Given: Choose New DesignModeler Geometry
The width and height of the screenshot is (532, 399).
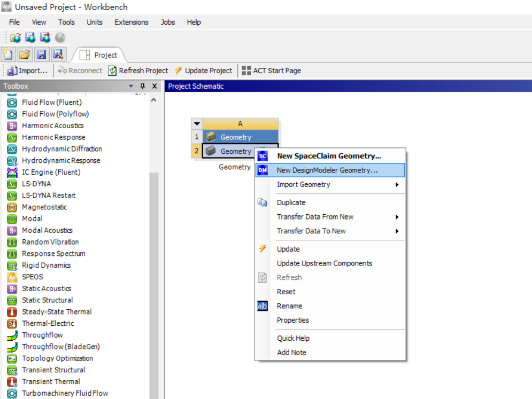Looking at the screenshot, I should tap(330, 170).
